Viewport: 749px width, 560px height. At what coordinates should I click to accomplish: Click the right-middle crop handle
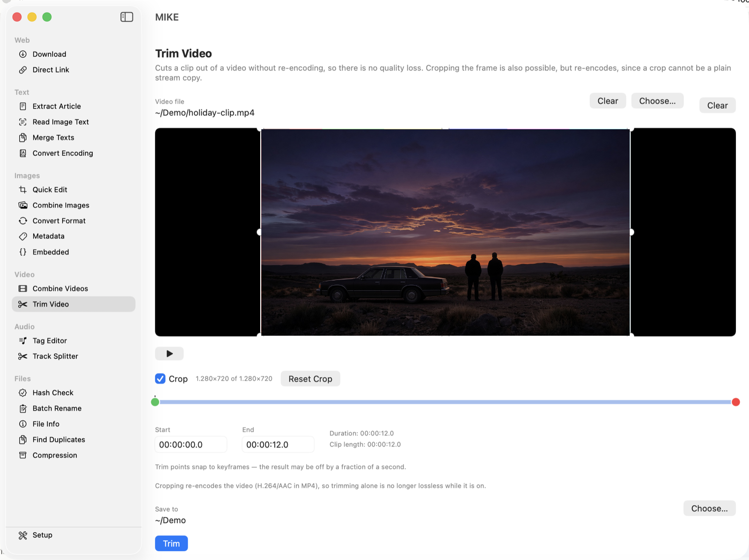coord(632,232)
